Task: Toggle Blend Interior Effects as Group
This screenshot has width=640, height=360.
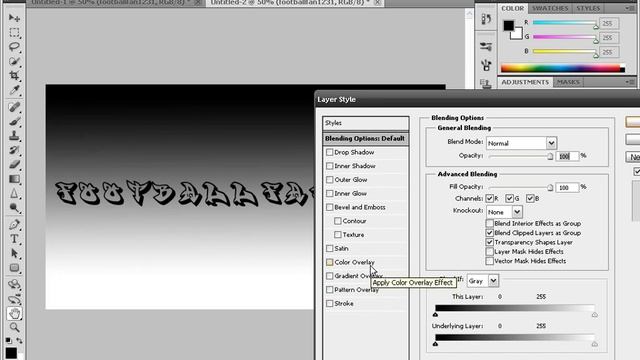Action: 489,224
